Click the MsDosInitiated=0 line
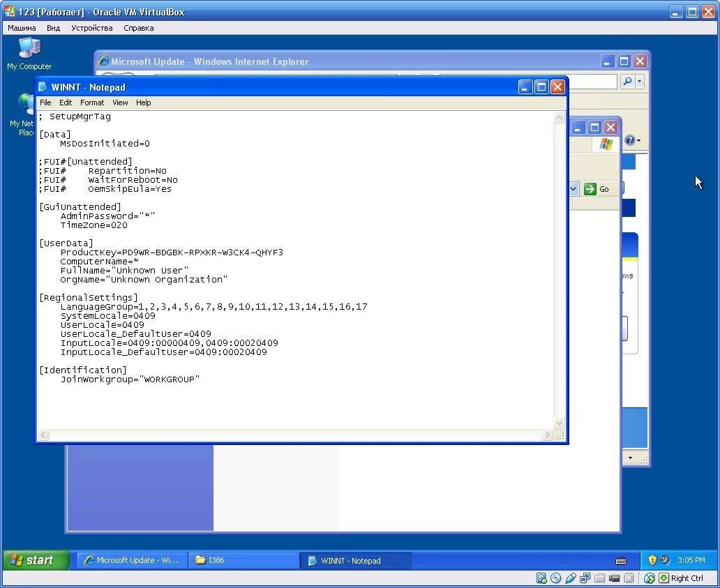This screenshot has width=720, height=588. coord(105,144)
